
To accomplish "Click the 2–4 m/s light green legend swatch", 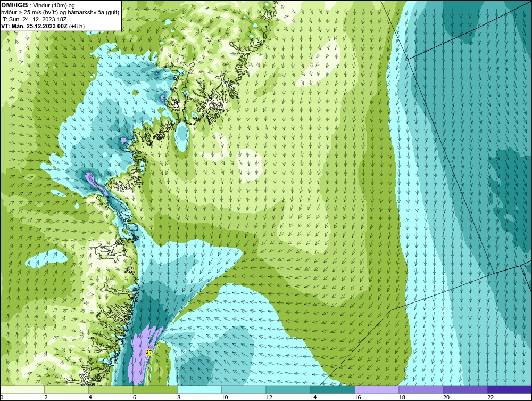I will point(66,389).
